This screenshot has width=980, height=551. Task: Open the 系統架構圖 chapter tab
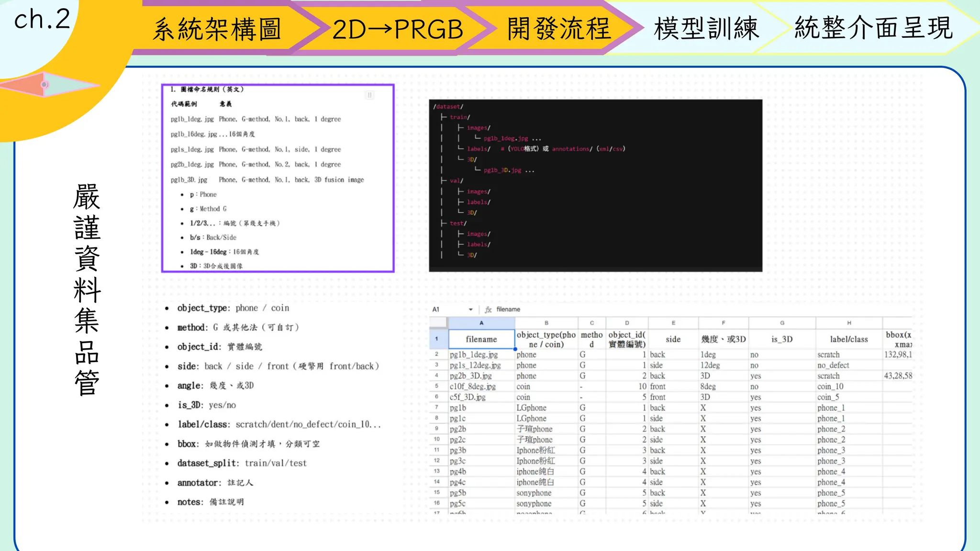click(217, 29)
